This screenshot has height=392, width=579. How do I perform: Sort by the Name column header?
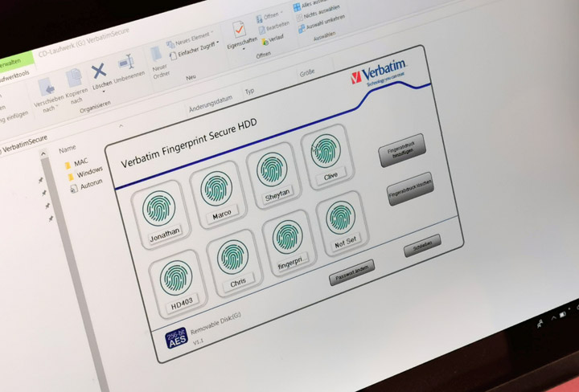(x=68, y=149)
